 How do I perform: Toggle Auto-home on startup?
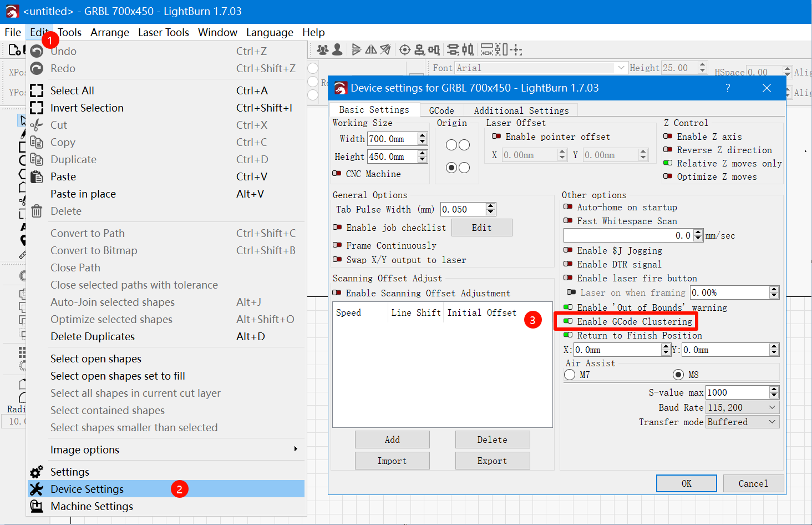point(568,207)
